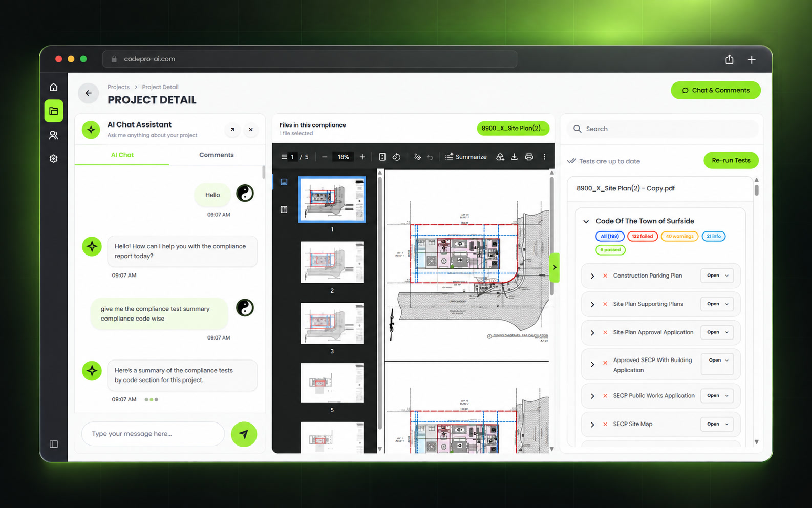Click the fit-to-page icon
The height and width of the screenshot is (508, 812).
click(x=382, y=157)
